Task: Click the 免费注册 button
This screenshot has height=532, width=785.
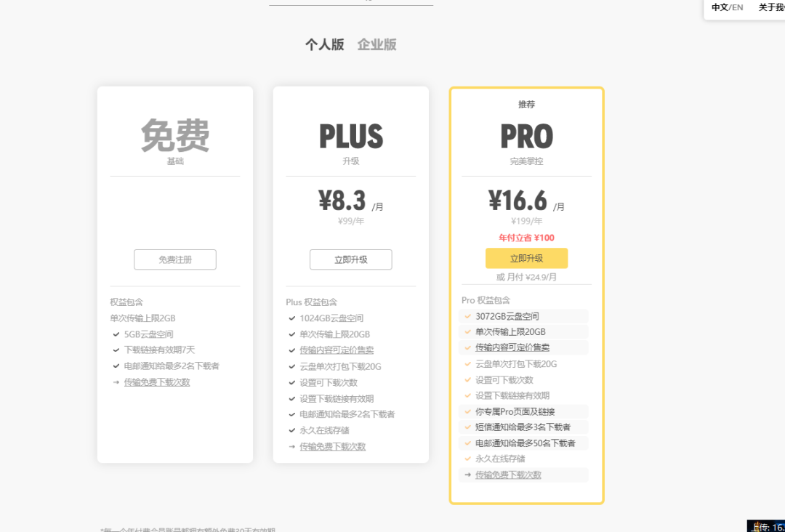Action: [x=175, y=259]
